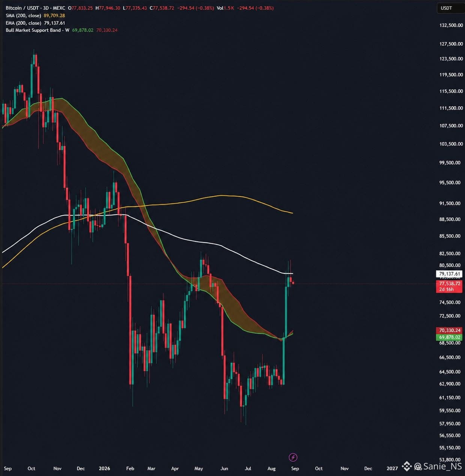Select the SMA (200, close) indicator legend

click(x=23, y=15)
